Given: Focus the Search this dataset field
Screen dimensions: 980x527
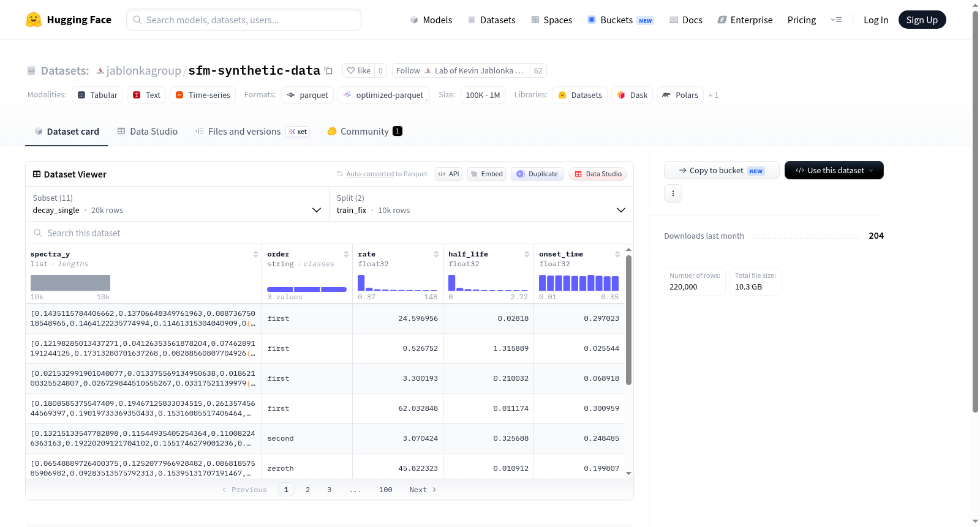Looking at the screenshot, I should pyautogui.click(x=330, y=233).
